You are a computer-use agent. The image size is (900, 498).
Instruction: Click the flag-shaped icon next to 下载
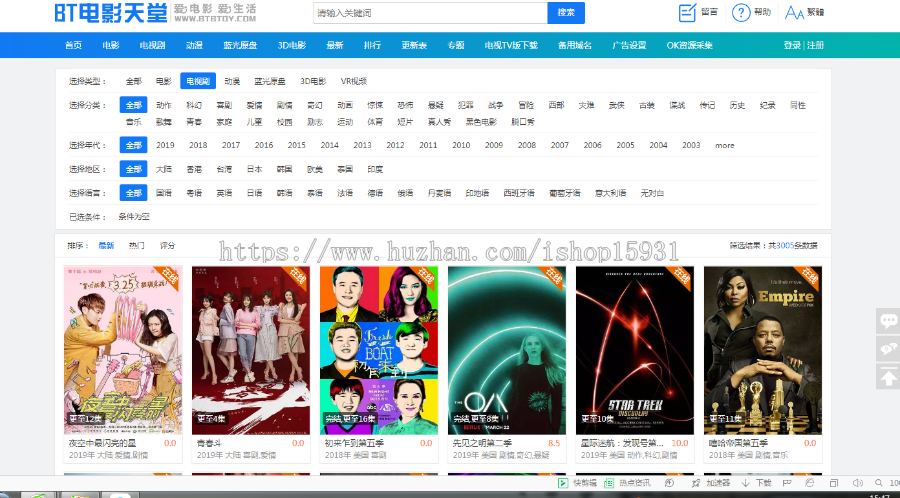tap(788, 483)
